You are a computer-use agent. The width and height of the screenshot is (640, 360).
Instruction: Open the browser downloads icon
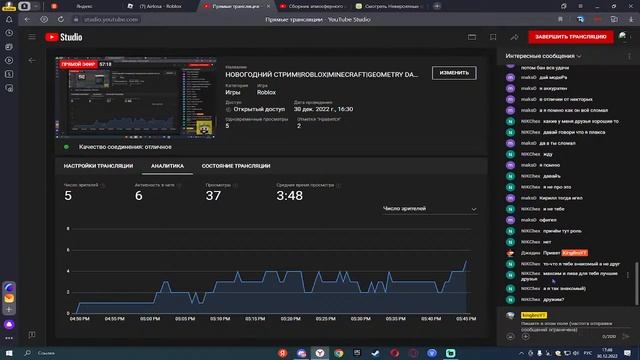[x=631, y=20]
